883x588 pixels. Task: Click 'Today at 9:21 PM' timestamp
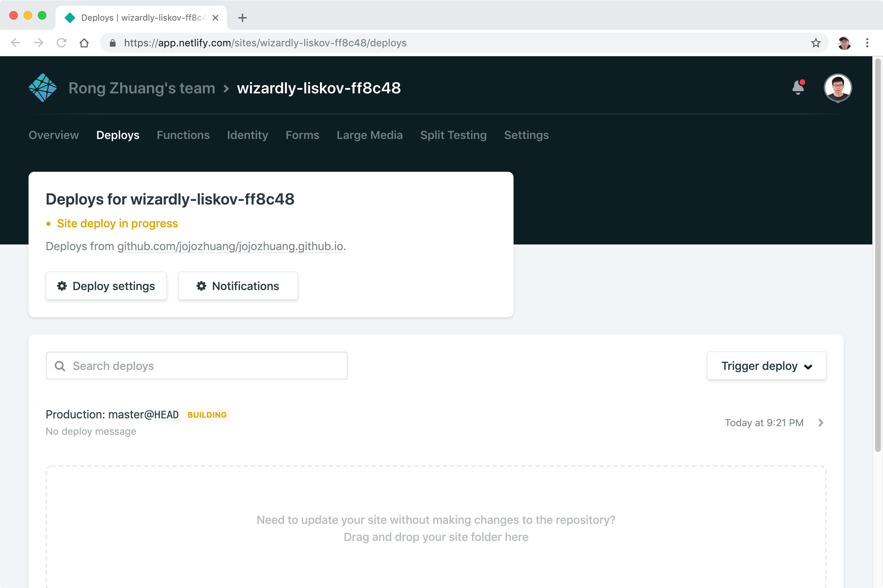coord(764,423)
